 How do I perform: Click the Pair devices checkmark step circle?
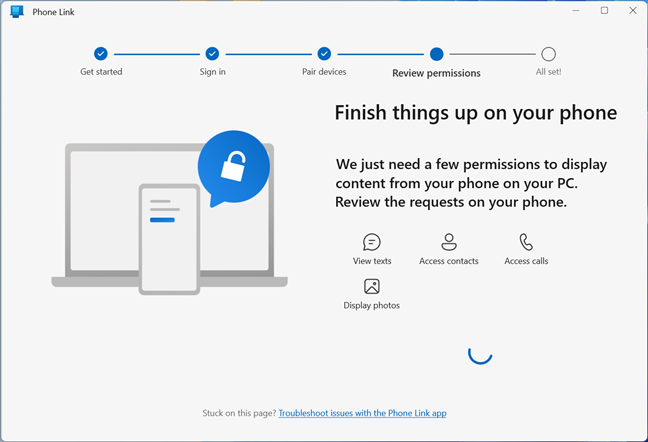coord(324,54)
